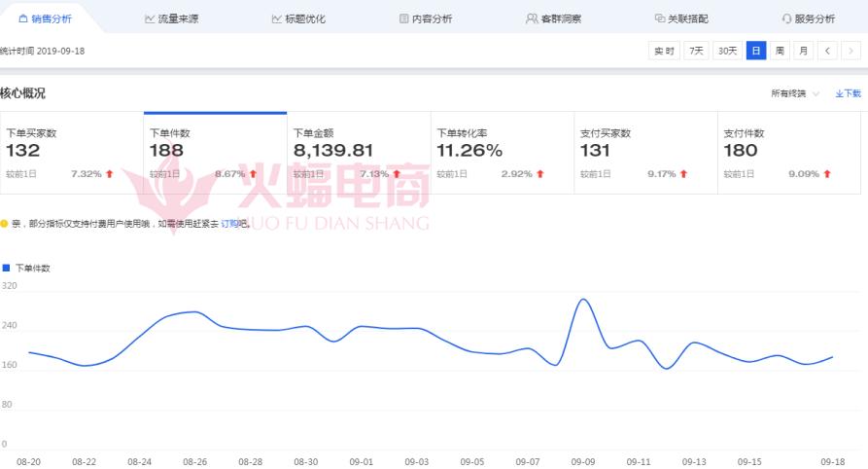Select the 7天 time range
The image size is (868, 469).
[x=696, y=51]
